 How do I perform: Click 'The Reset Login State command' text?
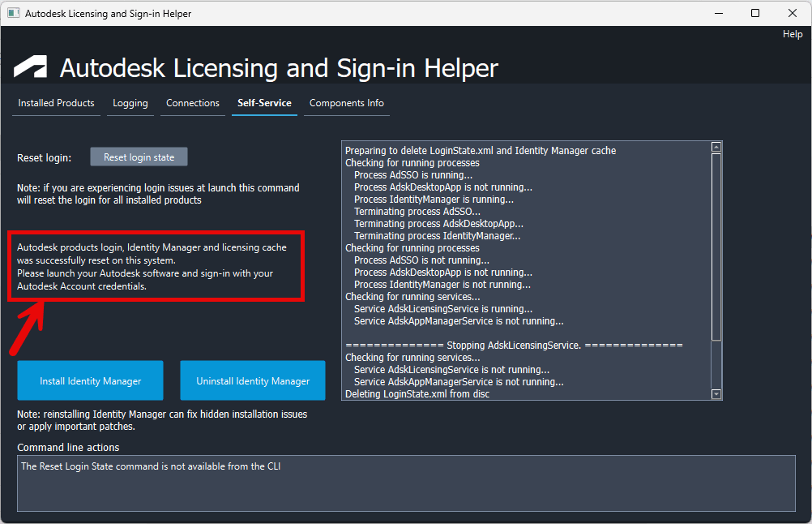pyautogui.click(x=151, y=466)
